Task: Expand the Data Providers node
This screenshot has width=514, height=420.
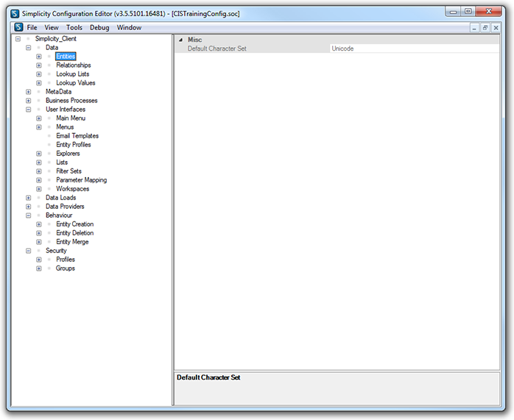Action: point(29,207)
